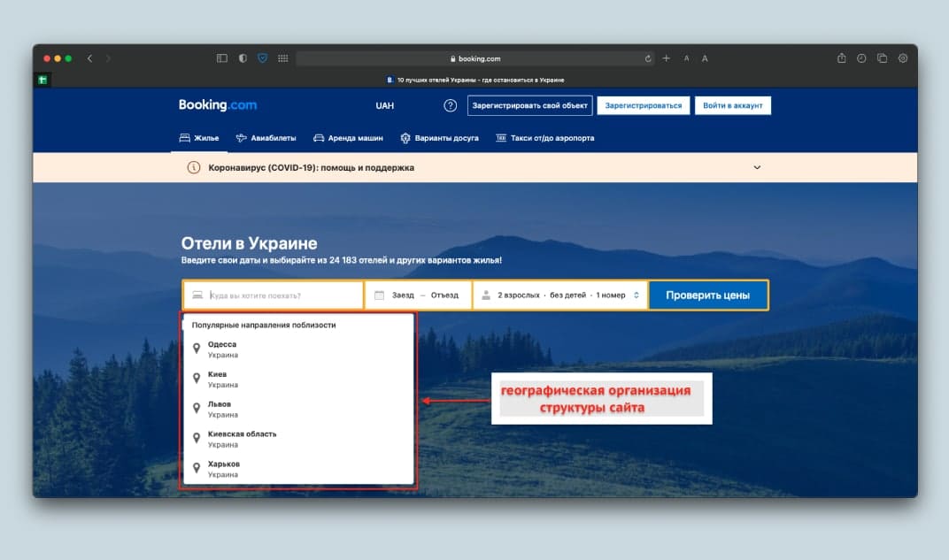Click the booking.com address bar
Viewport: 949px width, 560px height.
(475, 58)
